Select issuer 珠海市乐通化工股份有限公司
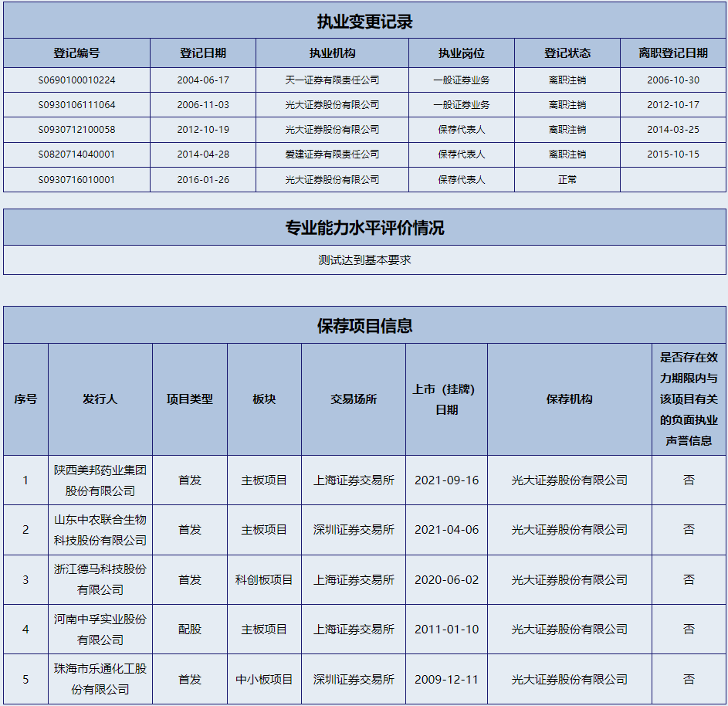The height and width of the screenshot is (706, 728). point(100,679)
